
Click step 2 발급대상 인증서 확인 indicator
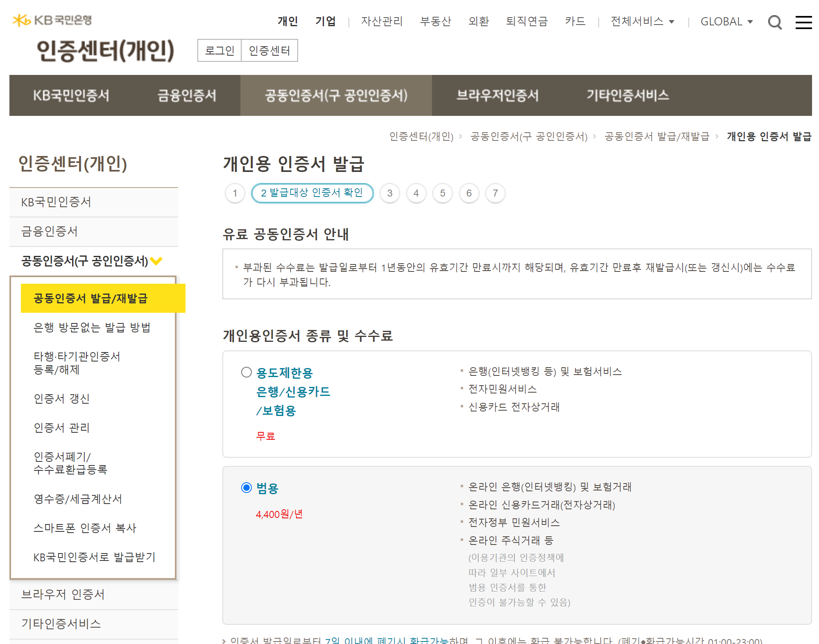click(312, 193)
